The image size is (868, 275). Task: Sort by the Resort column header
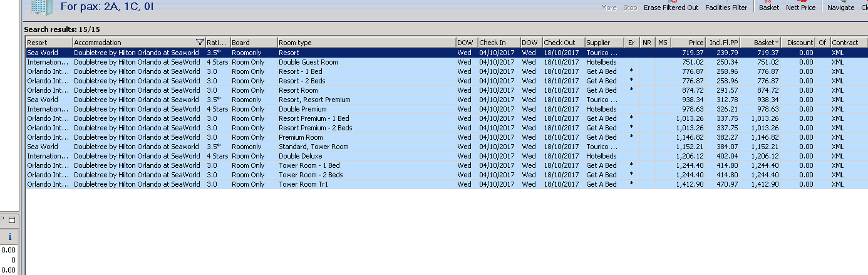(49, 43)
